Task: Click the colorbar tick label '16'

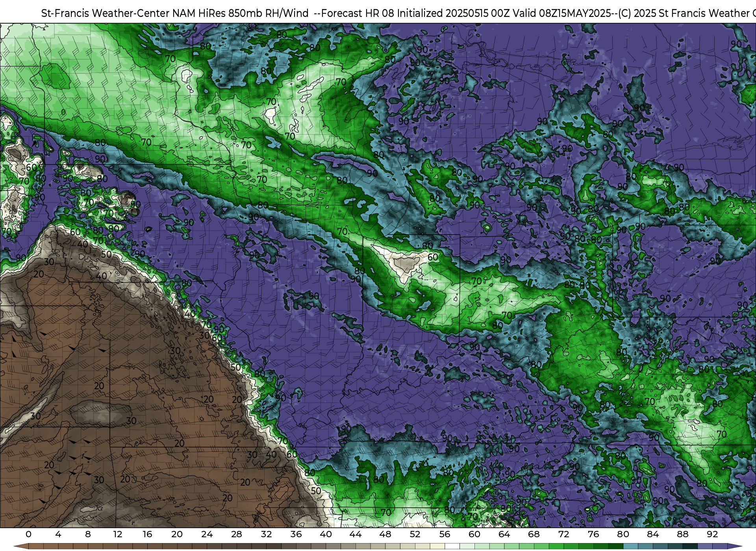Action: click(147, 534)
